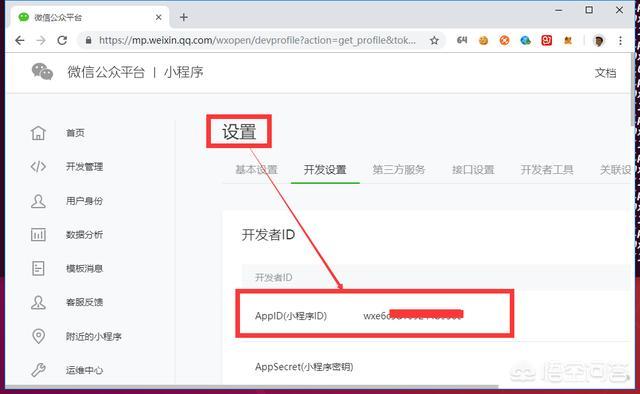Click the person icon for 客服反馈
Screen dimensions: 640x394
coord(38,302)
